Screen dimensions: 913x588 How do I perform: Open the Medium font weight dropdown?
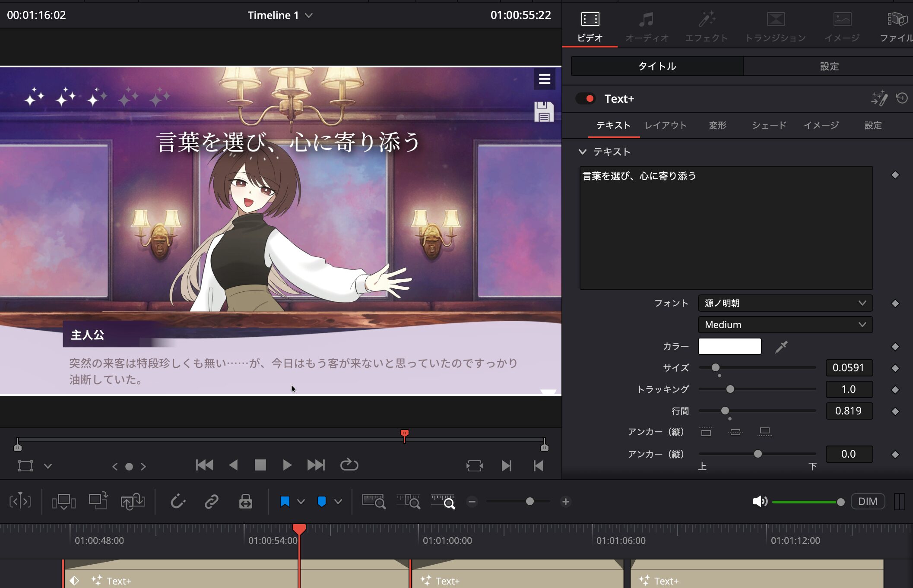click(x=785, y=325)
